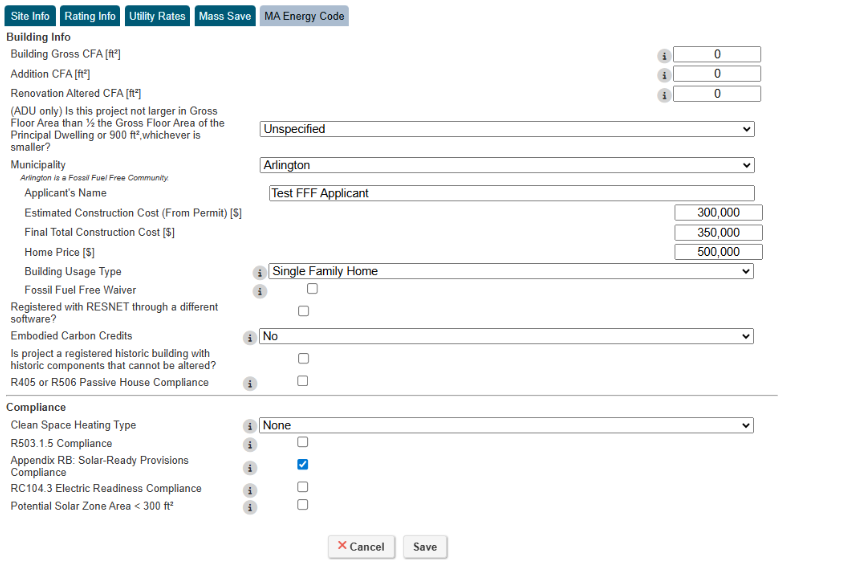The width and height of the screenshot is (846, 562).
Task: Edit the Home Price field
Action: tap(718, 252)
